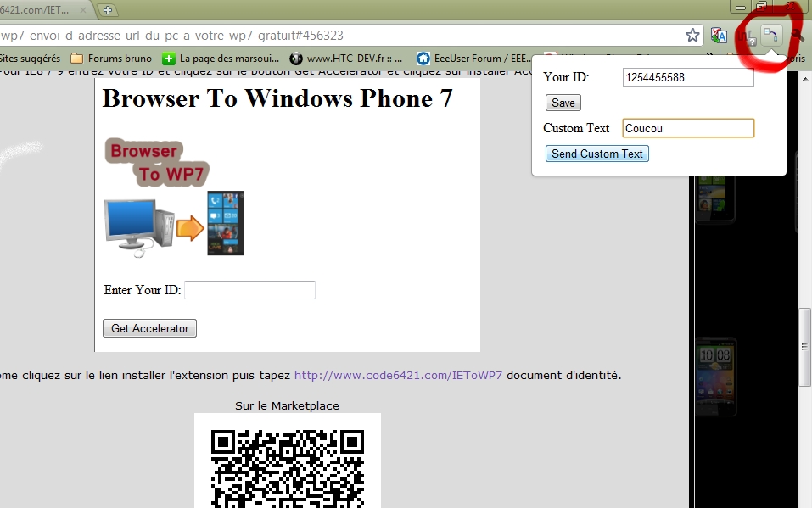Open the wrench settings menu
Image resolution: width=812 pixels, height=508 pixels.
(x=798, y=36)
